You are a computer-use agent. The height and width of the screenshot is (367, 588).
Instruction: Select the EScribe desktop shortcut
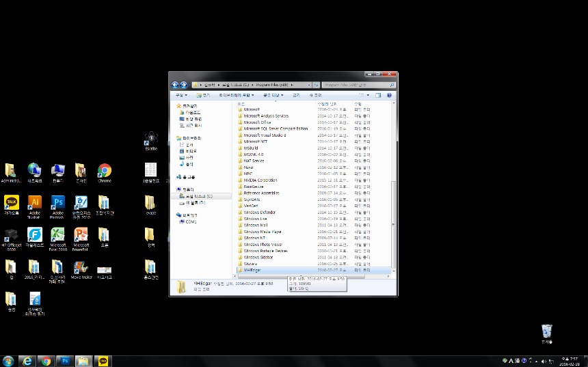click(x=151, y=141)
